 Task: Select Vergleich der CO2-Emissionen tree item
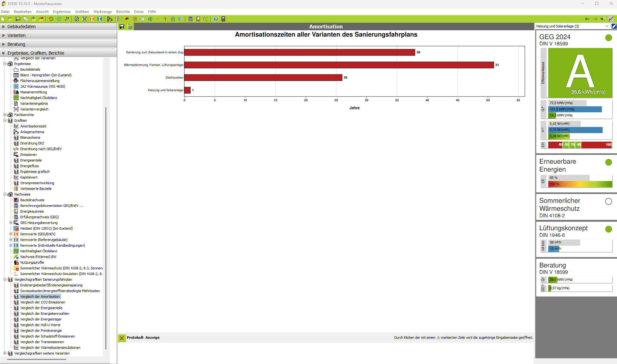43,302
